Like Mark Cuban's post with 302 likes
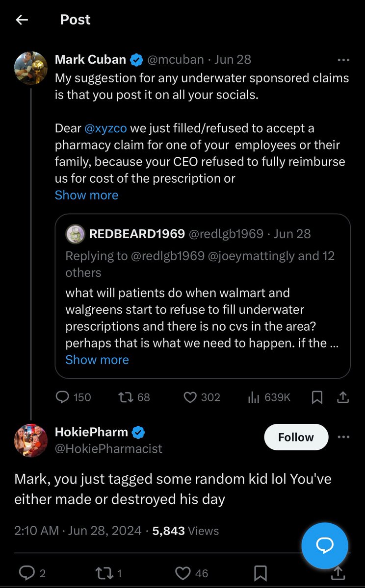The width and height of the screenshot is (365, 588). [202, 397]
